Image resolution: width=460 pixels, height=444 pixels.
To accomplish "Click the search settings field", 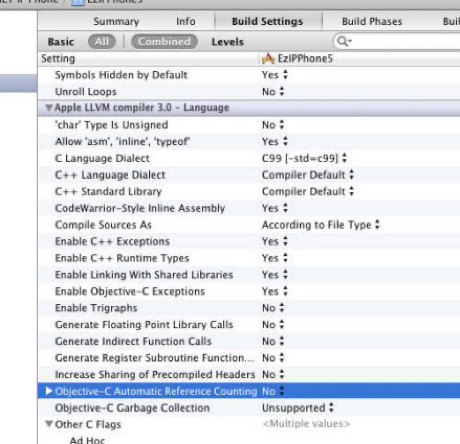I will [397, 42].
